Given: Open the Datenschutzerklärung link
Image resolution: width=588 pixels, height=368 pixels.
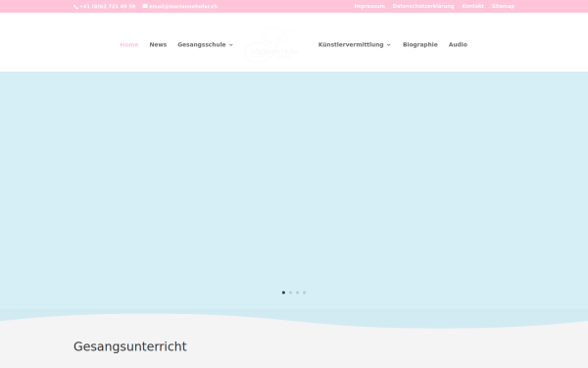Looking at the screenshot, I should coord(423,6).
